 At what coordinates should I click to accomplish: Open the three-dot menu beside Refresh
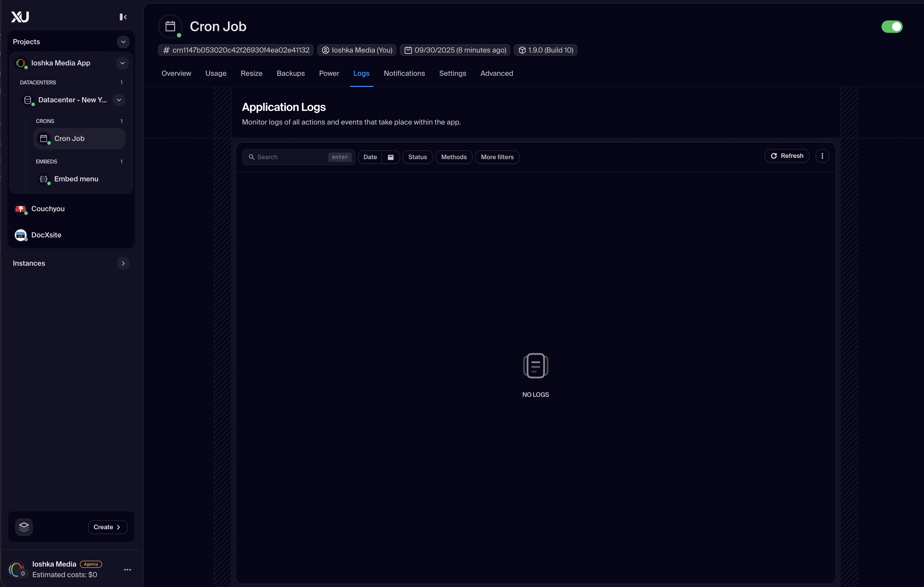click(x=822, y=156)
